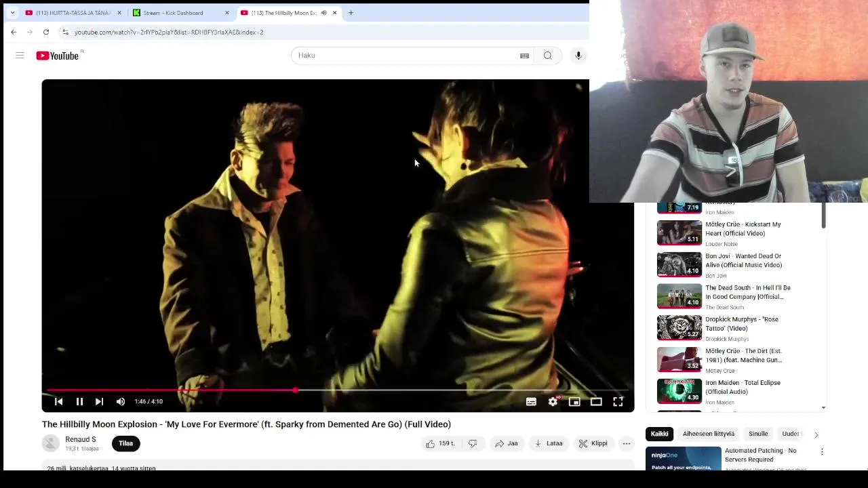
Task: Show more filter chips with right chevron
Action: click(x=816, y=434)
